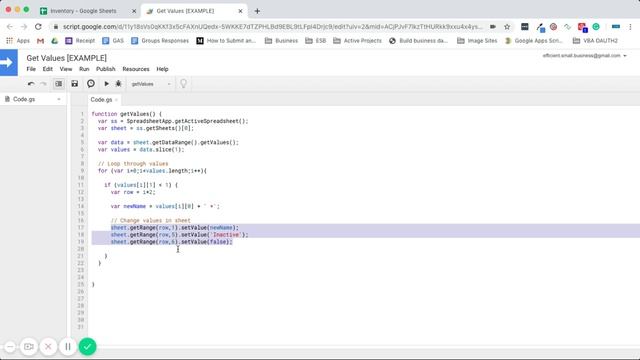Open the account email dropdown
The height and width of the screenshot is (360, 640).
coord(584,56)
